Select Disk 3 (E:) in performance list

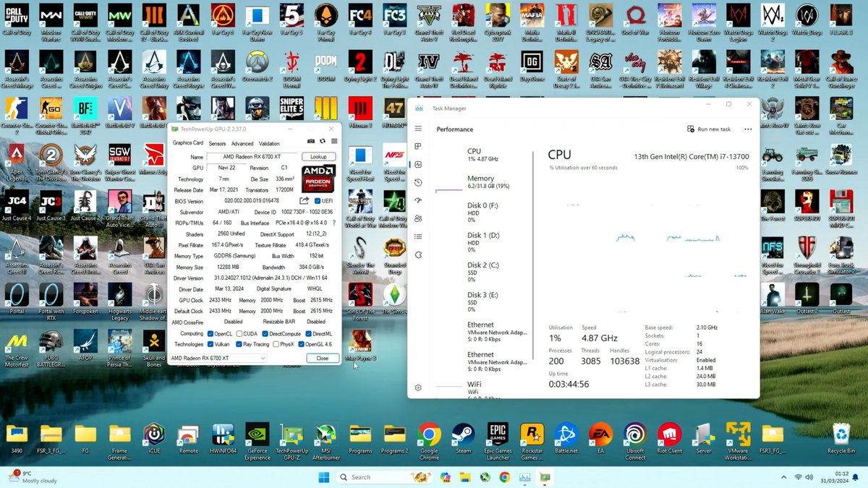click(482, 301)
